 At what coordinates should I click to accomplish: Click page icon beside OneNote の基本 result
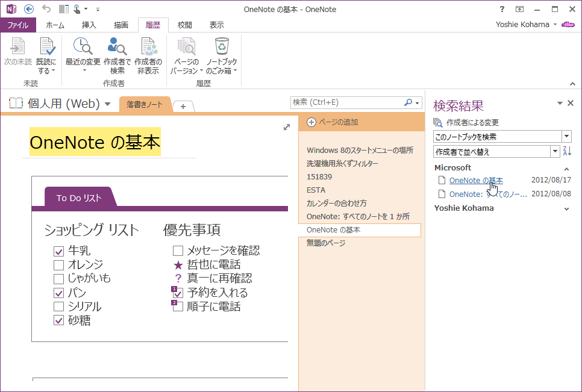442,180
